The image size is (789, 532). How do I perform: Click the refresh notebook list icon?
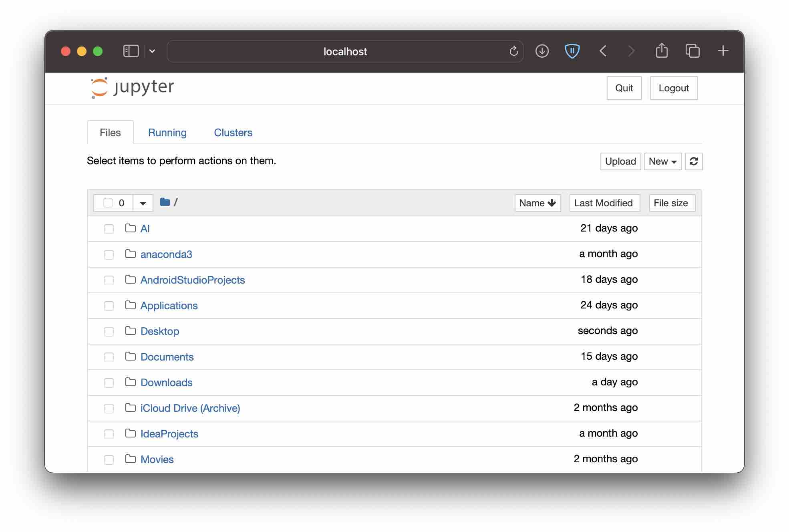coord(694,161)
